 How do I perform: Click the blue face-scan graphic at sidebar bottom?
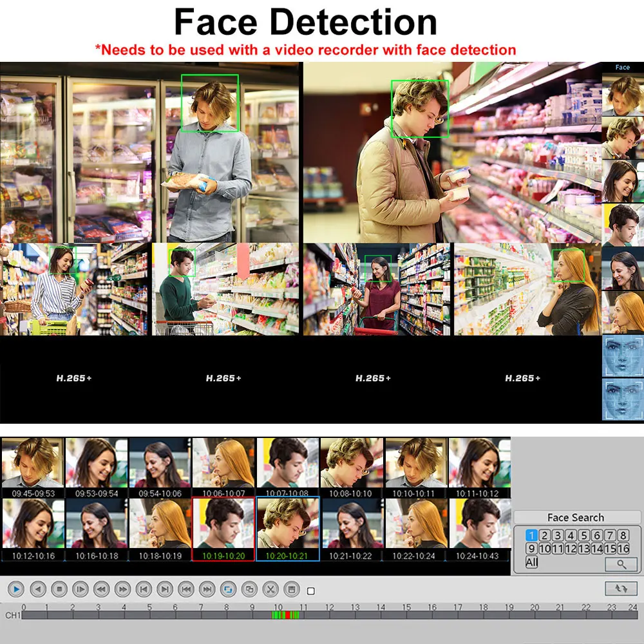click(x=623, y=400)
